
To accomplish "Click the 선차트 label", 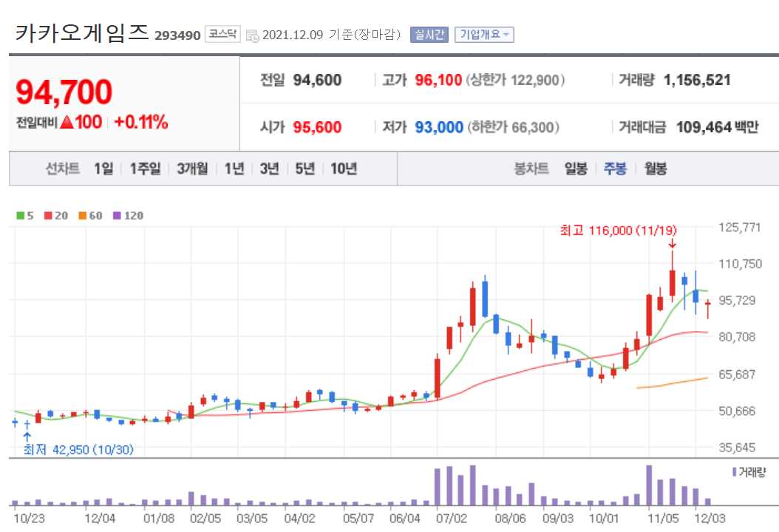I will [x=63, y=169].
